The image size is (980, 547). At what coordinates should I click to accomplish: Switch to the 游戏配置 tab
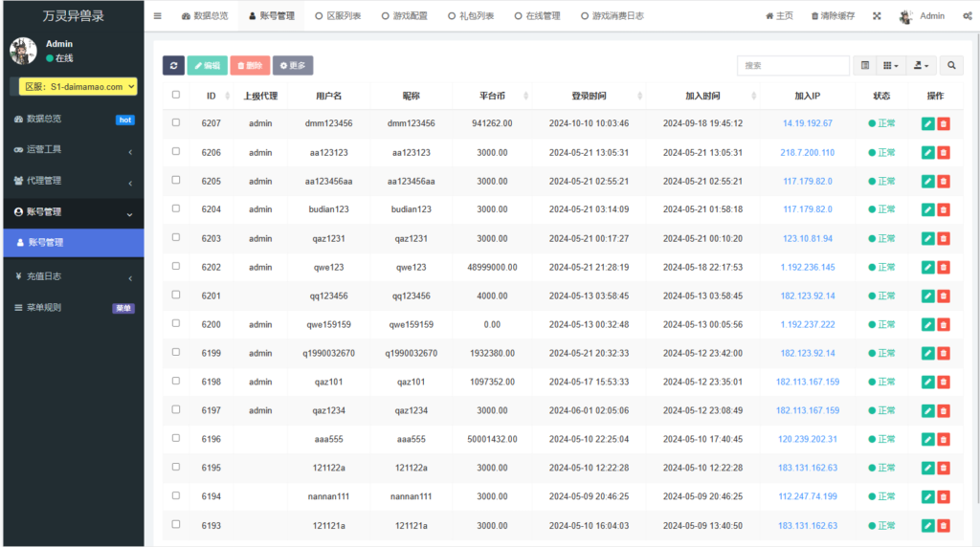point(405,16)
